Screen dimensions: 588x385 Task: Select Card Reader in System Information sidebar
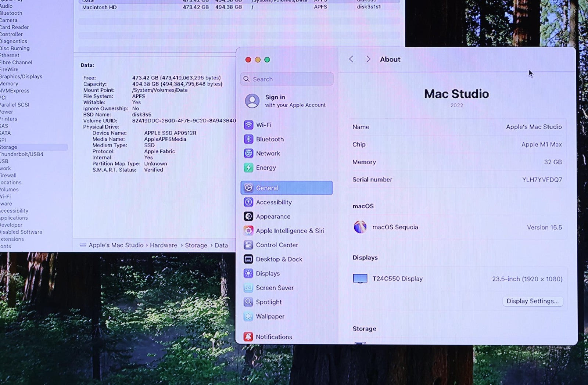[14, 27]
